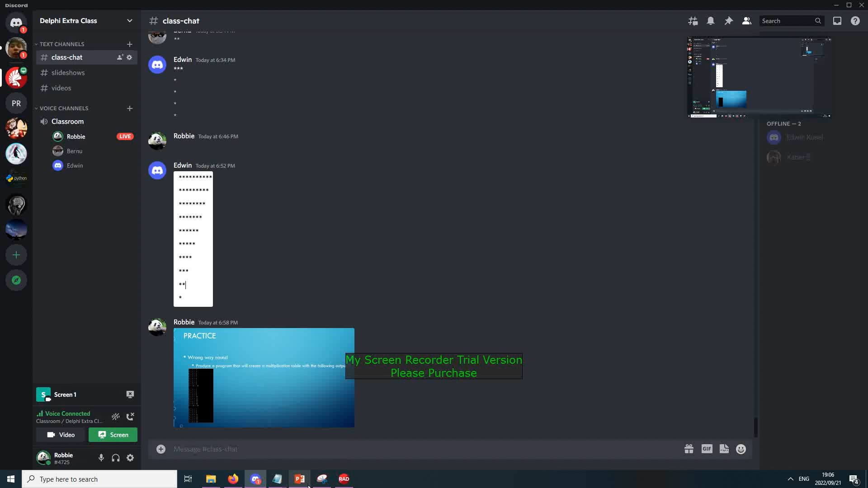
Task: Open the slideshows channel
Action: (86, 73)
